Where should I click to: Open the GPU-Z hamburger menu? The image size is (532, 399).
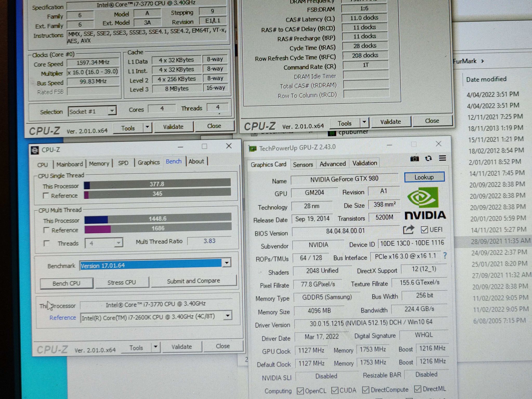pyautogui.click(x=442, y=158)
